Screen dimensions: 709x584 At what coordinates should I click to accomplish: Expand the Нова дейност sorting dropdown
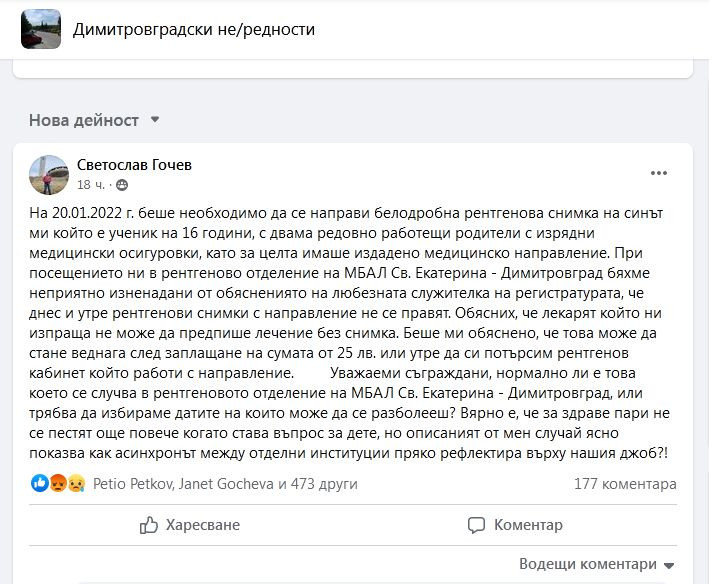154,120
